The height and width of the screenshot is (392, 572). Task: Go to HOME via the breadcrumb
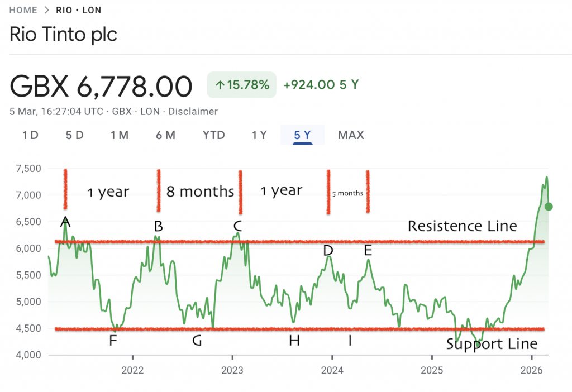coord(23,9)
